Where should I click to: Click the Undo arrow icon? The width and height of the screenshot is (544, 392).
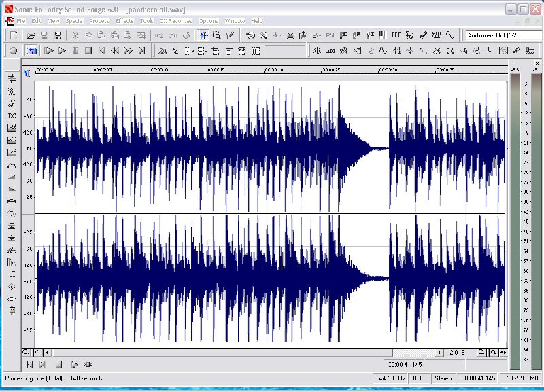pyautogui.click(x=159, y=35)
